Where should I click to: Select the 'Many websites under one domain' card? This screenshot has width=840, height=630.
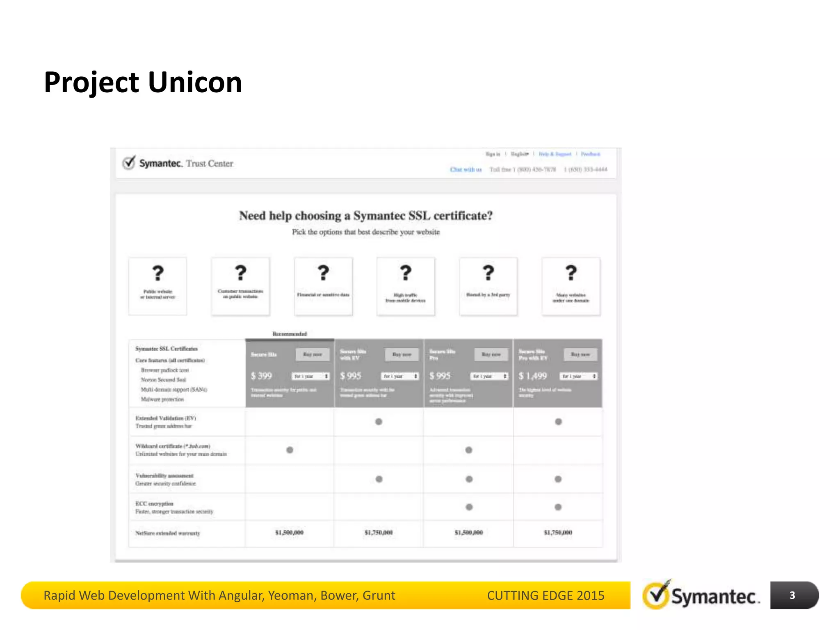pos(571,286)
